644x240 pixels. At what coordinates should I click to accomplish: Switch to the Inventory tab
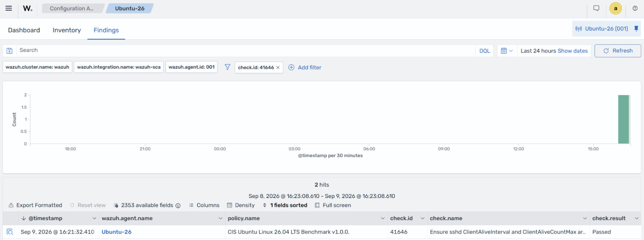[67, 30]
